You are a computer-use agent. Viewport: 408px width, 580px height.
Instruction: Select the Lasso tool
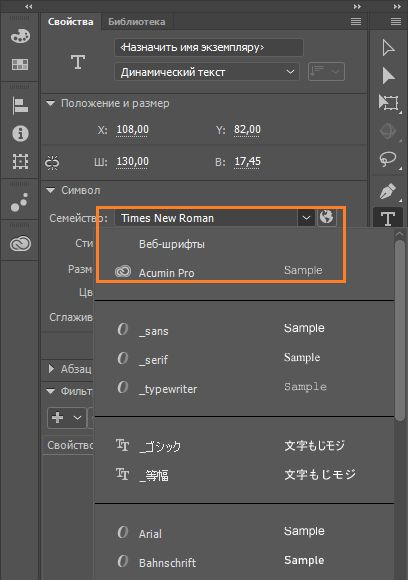click(388, 159)
